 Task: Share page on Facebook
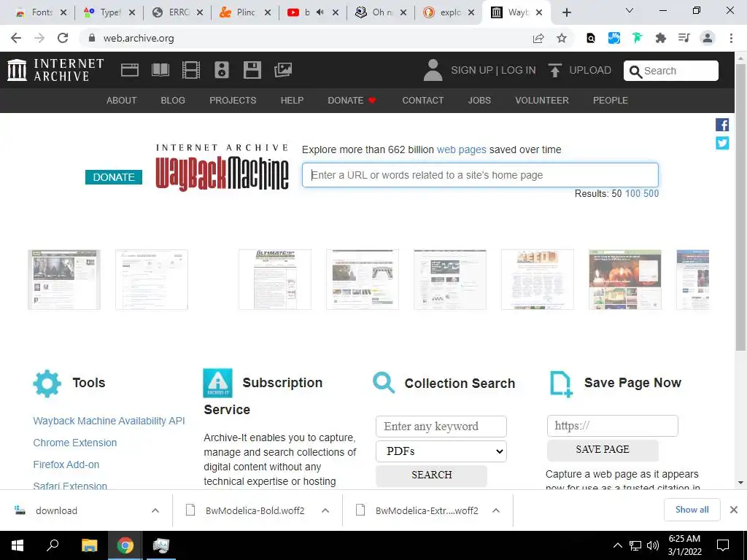click(x=721, y=125)
